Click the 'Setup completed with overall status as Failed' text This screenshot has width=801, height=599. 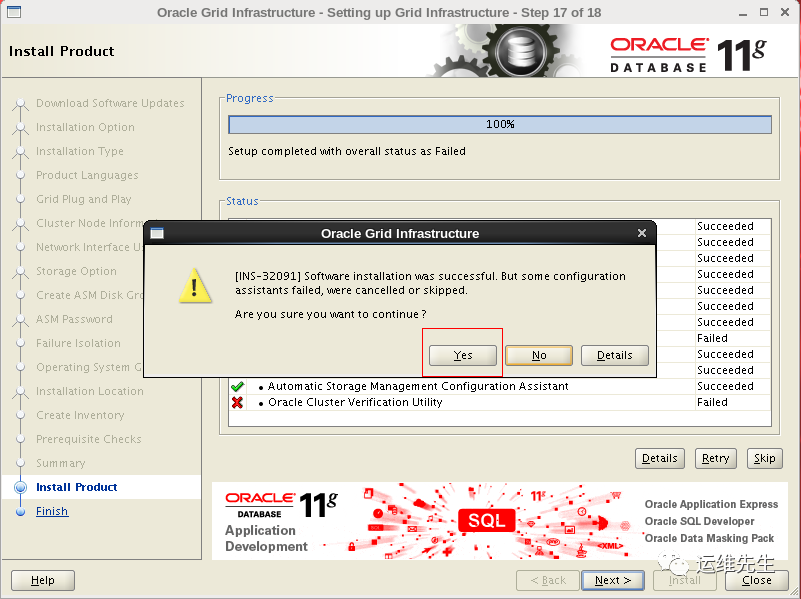[347, 151]
